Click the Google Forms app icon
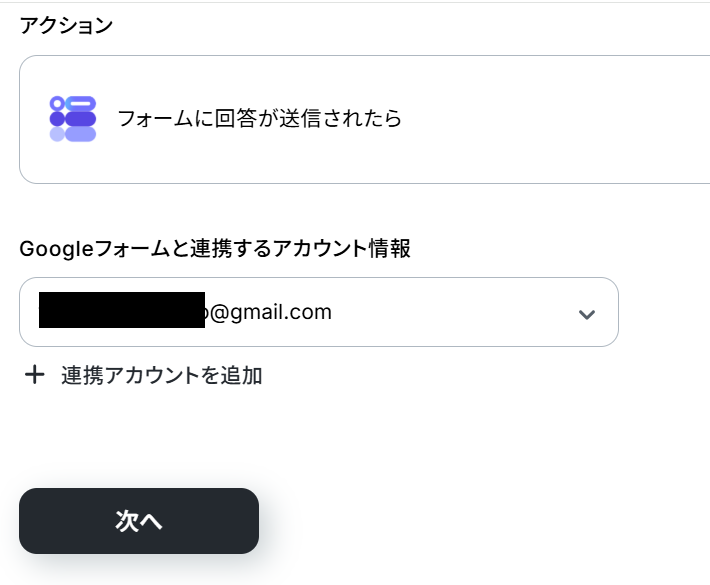710x585 pixels. click(72, 119)
